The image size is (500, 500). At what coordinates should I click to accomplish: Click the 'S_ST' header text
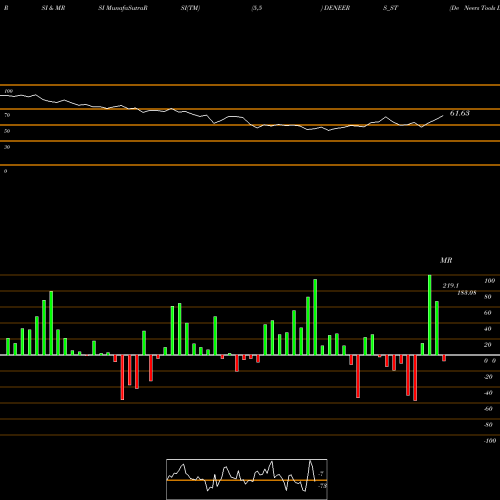click(x=391, y=8)
